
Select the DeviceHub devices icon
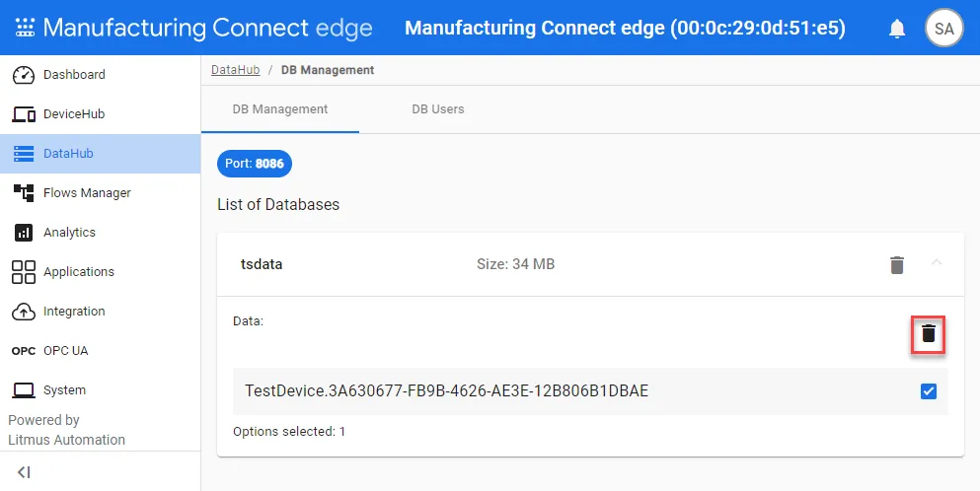tap(24, 114)
